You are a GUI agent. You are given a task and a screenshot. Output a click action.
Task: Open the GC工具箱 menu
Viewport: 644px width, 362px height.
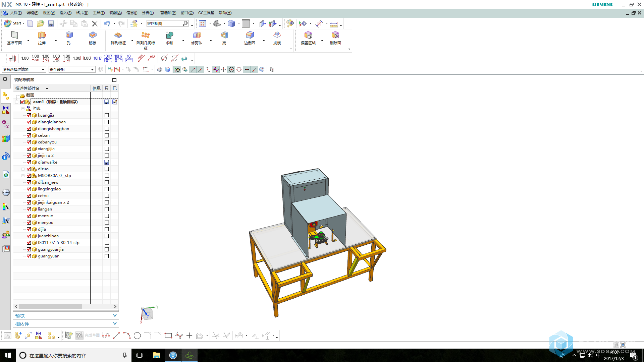coord(206,13)
